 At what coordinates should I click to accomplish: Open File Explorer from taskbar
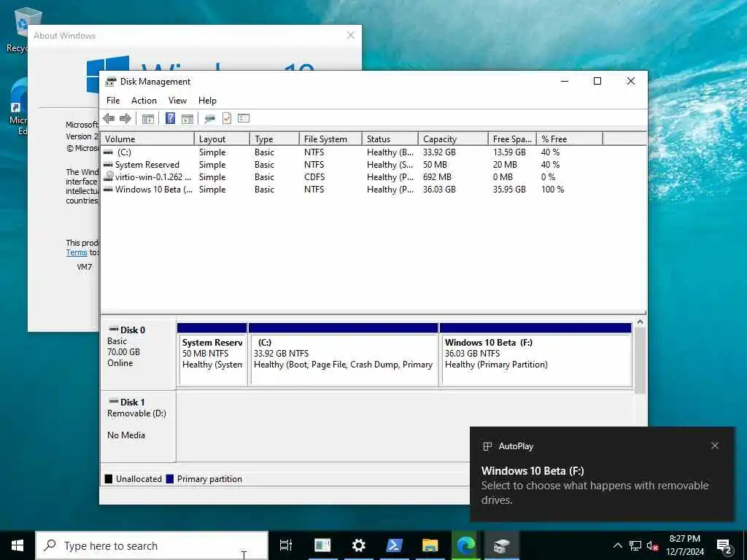point(430,545)
